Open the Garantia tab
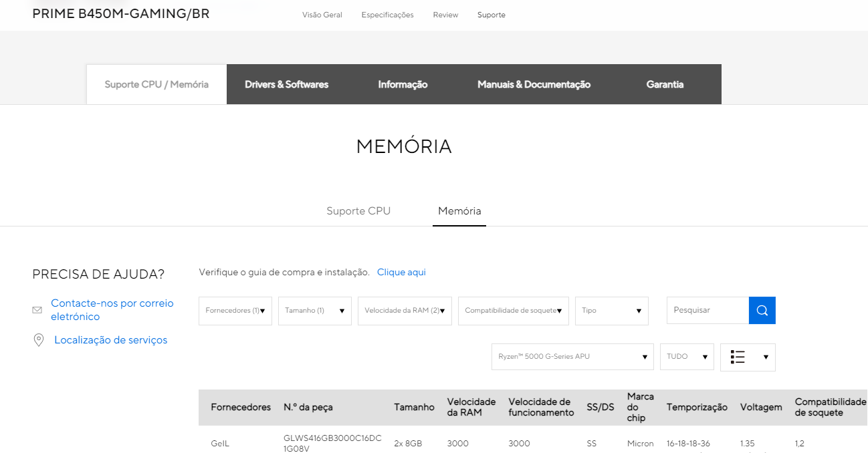The height and width of the screenshot is (453, 868). pos(665,84)
